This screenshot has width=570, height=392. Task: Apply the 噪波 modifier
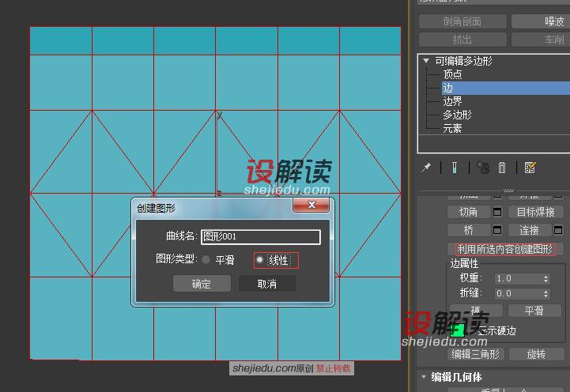(541, 21)
